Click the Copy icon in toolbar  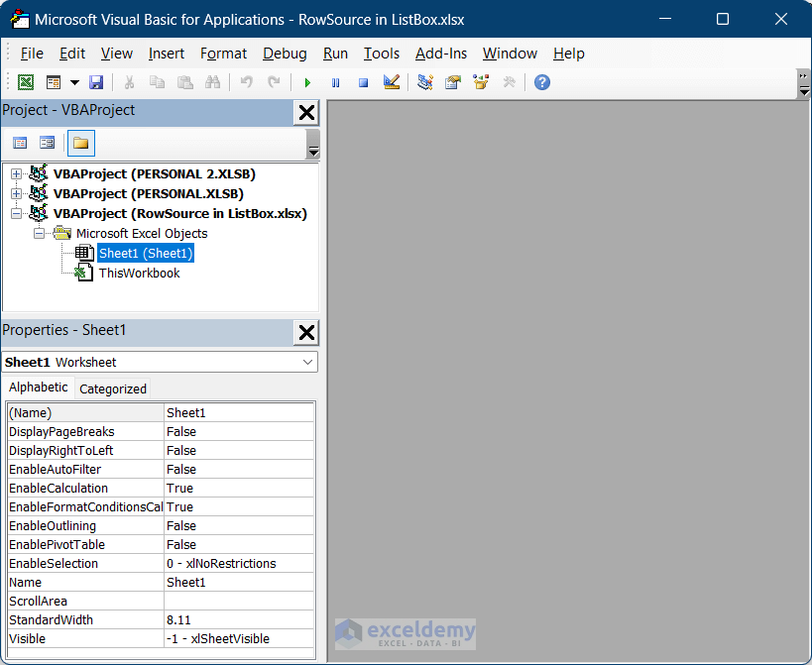157,82
